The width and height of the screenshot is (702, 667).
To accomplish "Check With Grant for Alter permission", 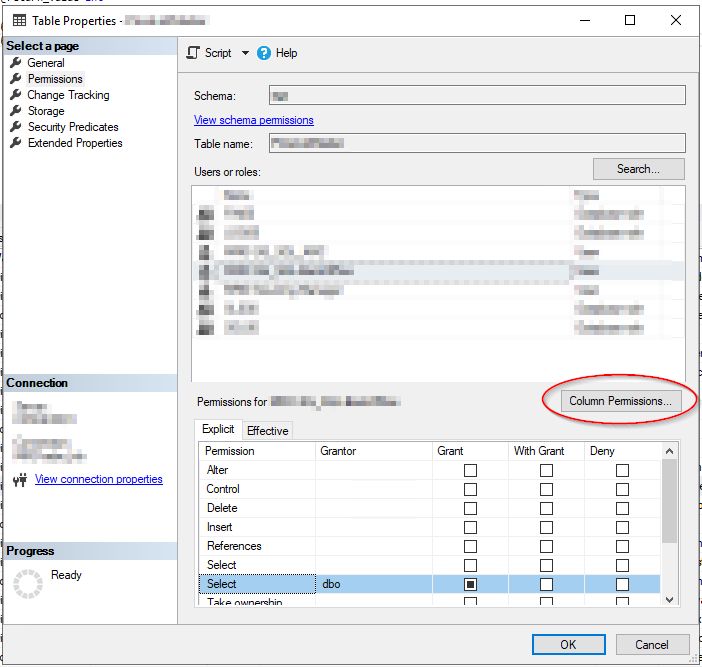I will pos(546,470).
